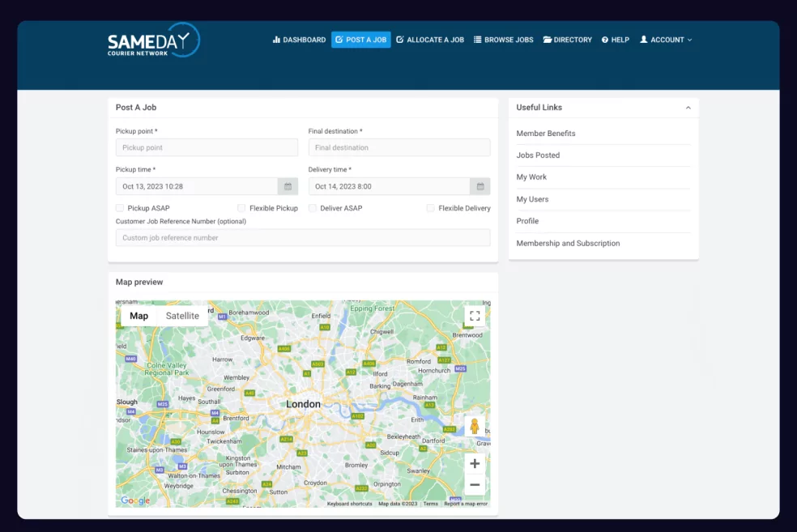Open Membership and Subscription link

coord(568,244)
